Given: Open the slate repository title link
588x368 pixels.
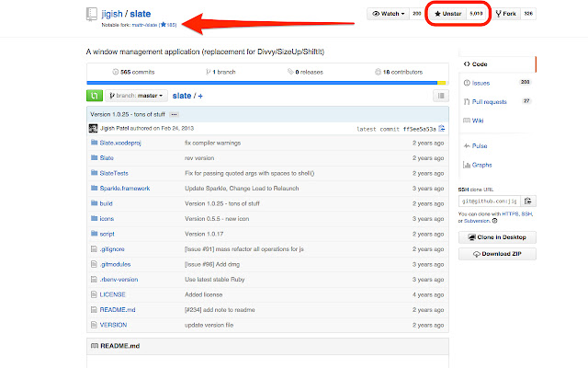Looking at the screenshot, I should click(141, 14).
